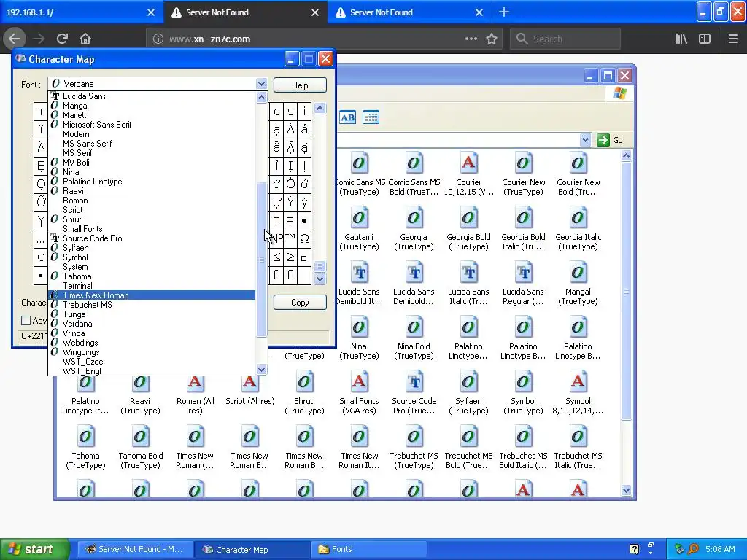Screen dimensions: 747x560
Task: Select Lucida Sans Regular font icon
Action: pos(523,284)
